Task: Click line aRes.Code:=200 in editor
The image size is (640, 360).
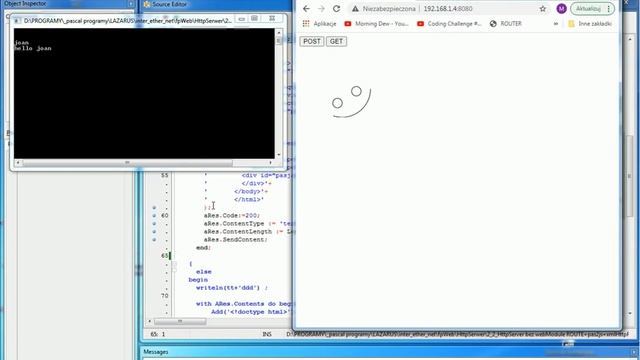Action: coord(232,216)
